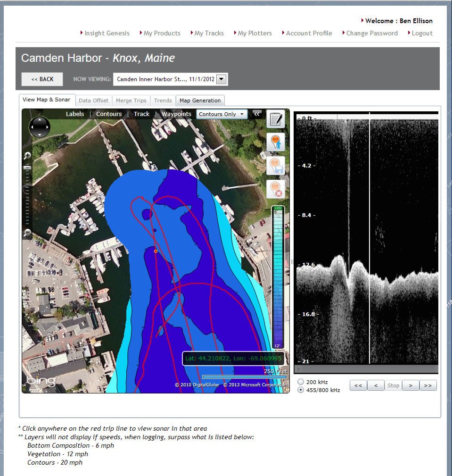
Task: Open the Now Viewing trip dropdown
Action: pos(171,79)
